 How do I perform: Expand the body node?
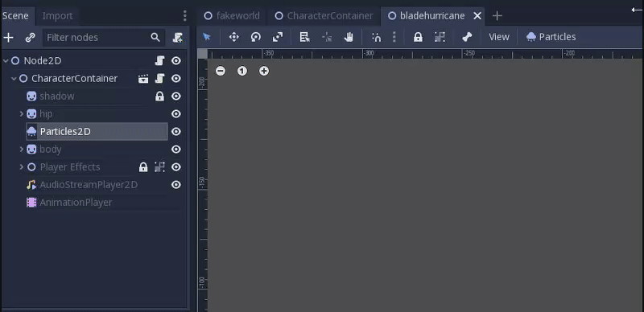(22, 150)
